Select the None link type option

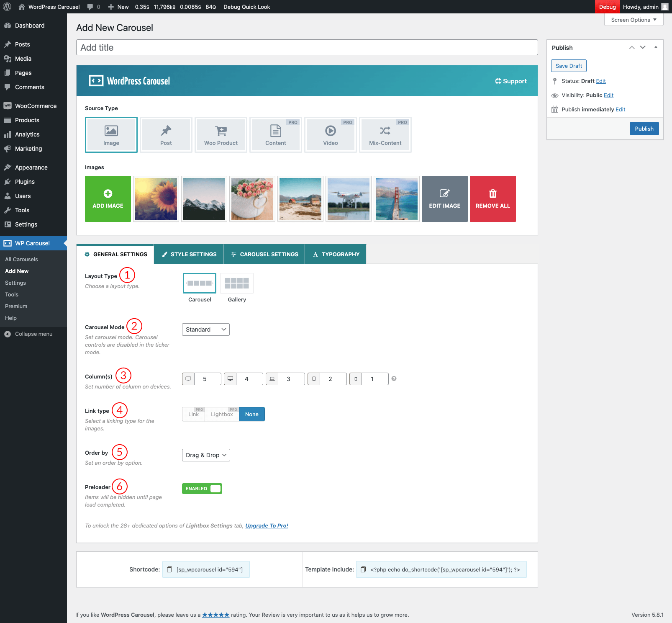[x=251, y=414]
